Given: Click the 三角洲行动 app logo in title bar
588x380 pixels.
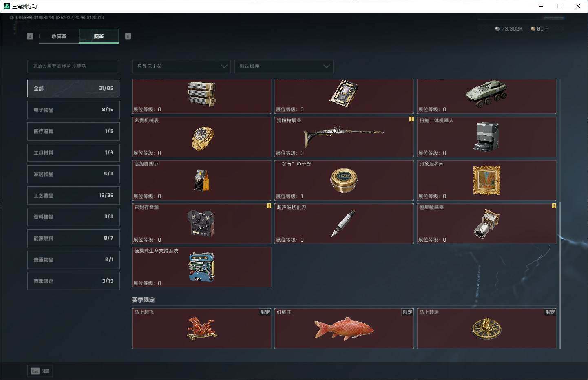Looking at the screenshot, I should pyautogui.click(x=7, y=6).
